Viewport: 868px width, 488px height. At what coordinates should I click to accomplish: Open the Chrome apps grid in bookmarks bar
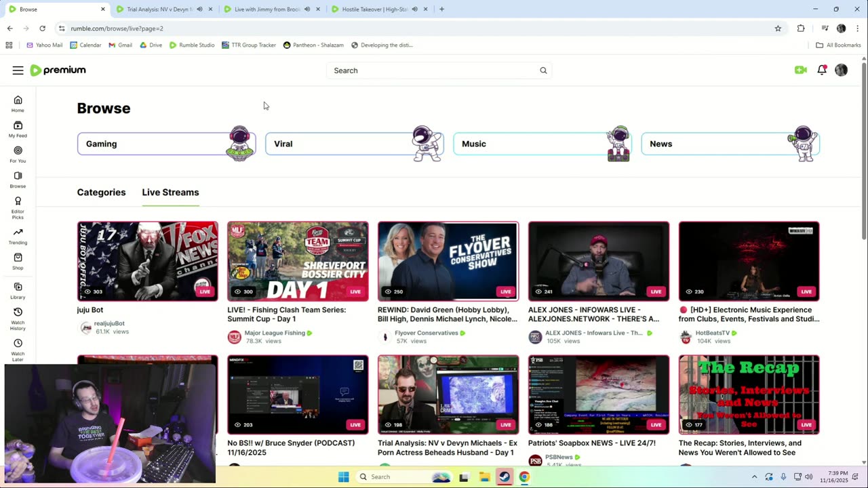click(9, 45)
